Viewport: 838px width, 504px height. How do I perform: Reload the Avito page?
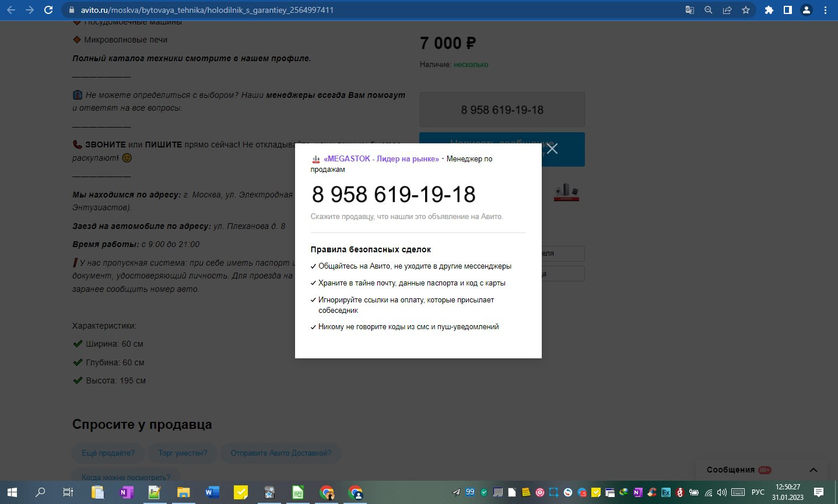click(48, 10)
